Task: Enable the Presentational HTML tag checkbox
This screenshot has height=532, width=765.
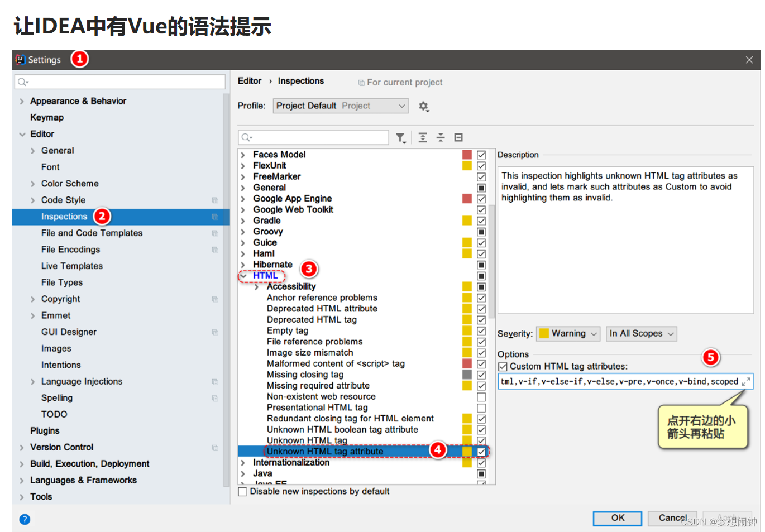Action: [481, 408]
